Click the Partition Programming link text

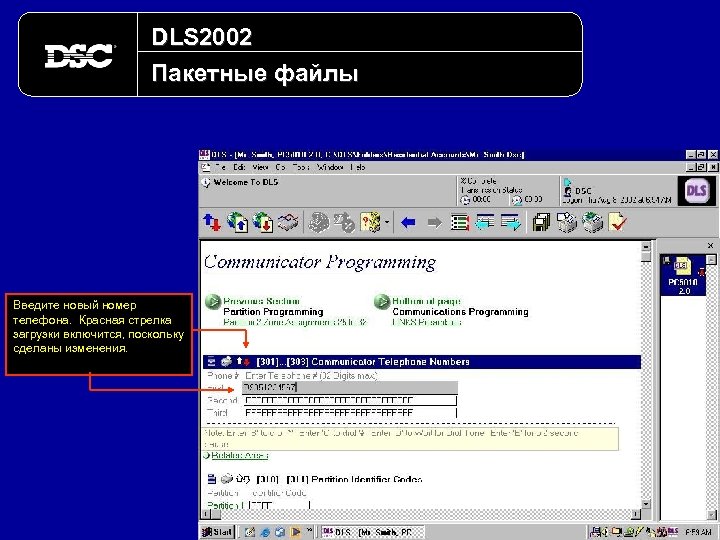[x=273, y=312]
